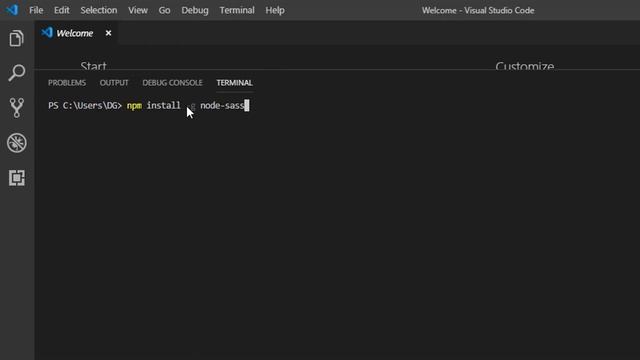640x360 pixels.
Task: Switch to the Problems panel tab
Action: [x=67, y=83]
